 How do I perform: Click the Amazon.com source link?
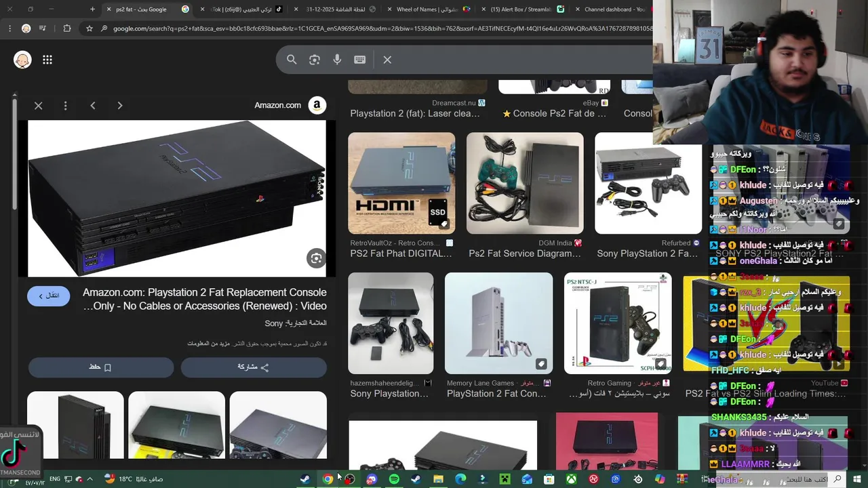point(277,105)
